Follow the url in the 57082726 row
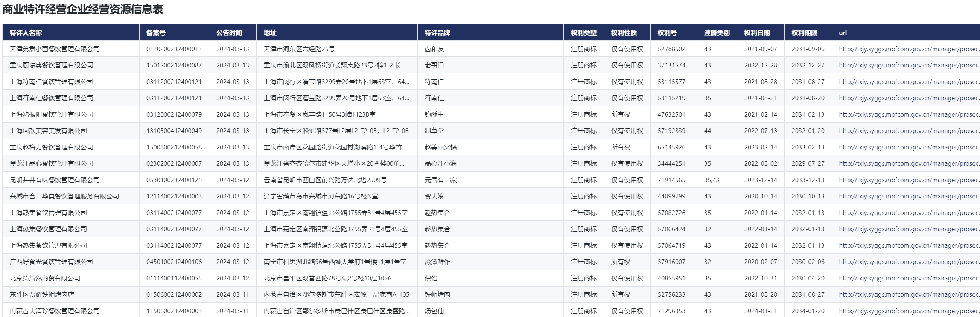The width and height of the screenshot is (980, 317). click(909, 213)
